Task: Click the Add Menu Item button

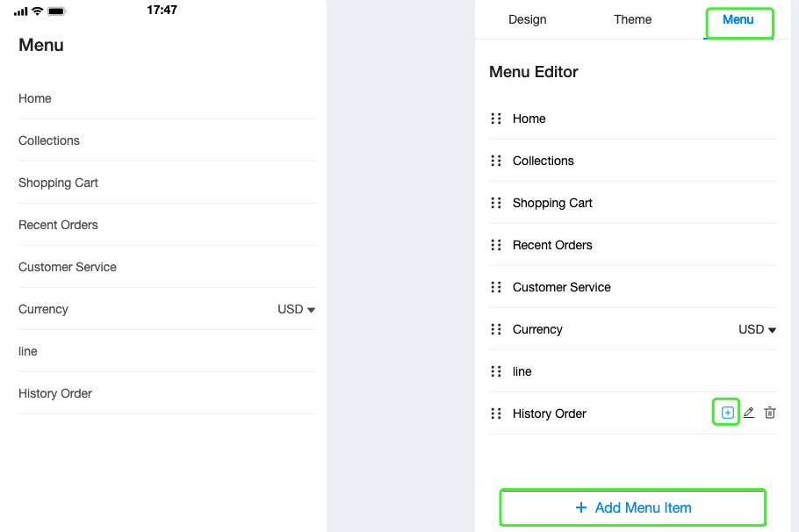Action: [x=633, y=507]
